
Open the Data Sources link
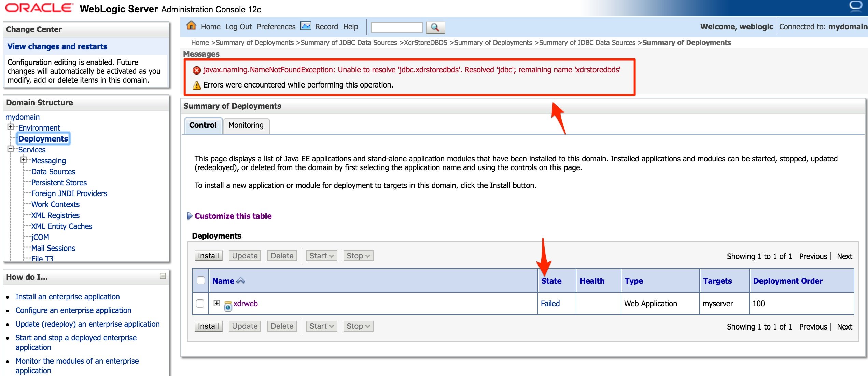click(x=53, y=172)
